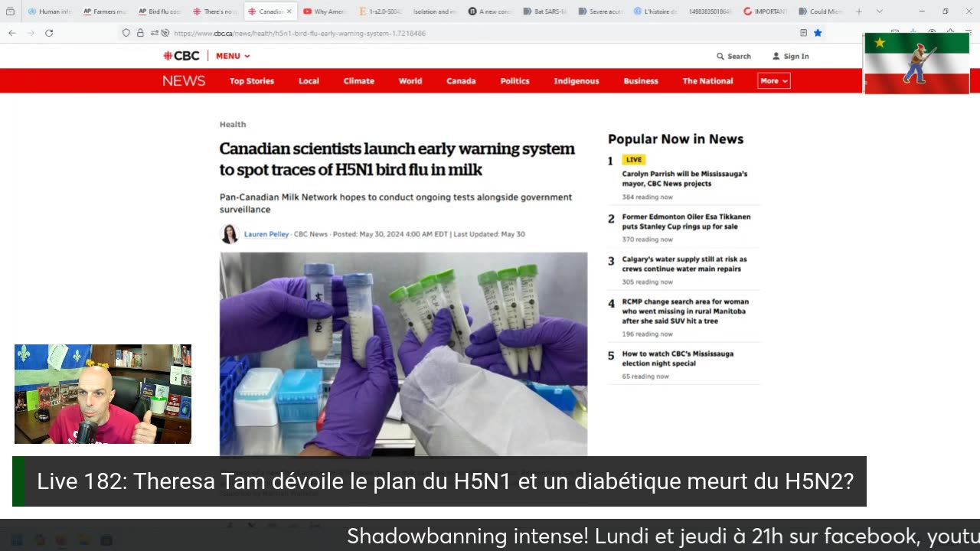
Task: Switch to the 'Bird flu con' AP tab
Action: click(160, 11)
